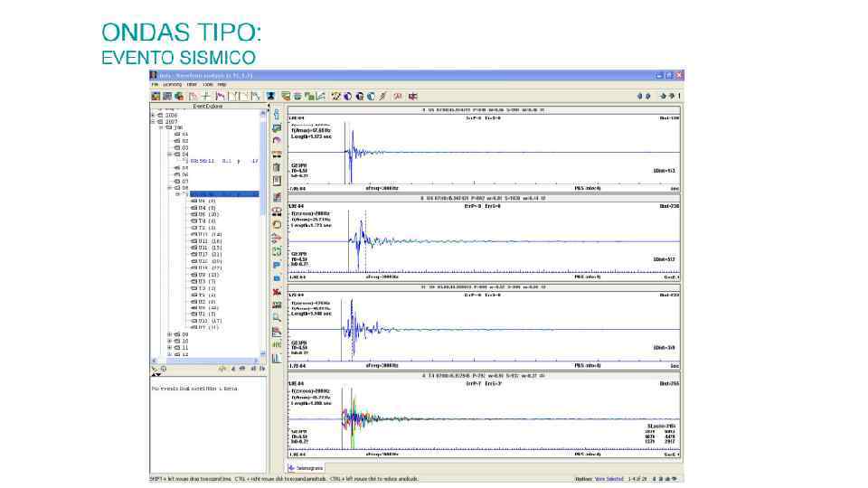Expand day folder 11 in tree
The width and height of the screenshot is (868, 488).
[x=170, y=347]
